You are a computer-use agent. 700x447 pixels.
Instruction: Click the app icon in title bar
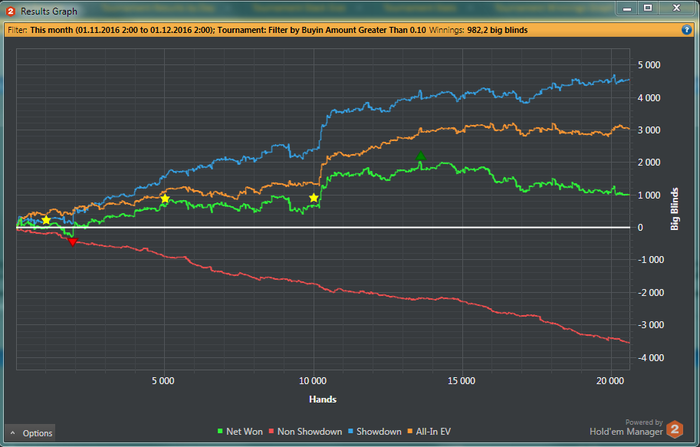point(10,11)
